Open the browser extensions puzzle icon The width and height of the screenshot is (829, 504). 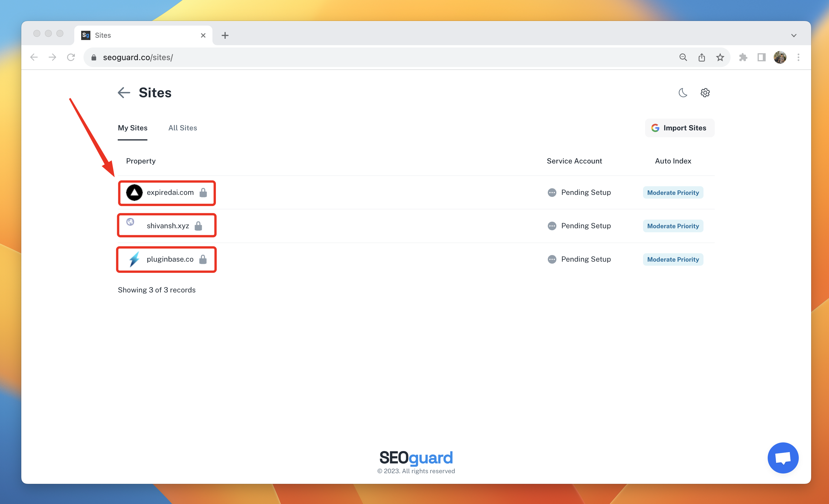point(743,58)
